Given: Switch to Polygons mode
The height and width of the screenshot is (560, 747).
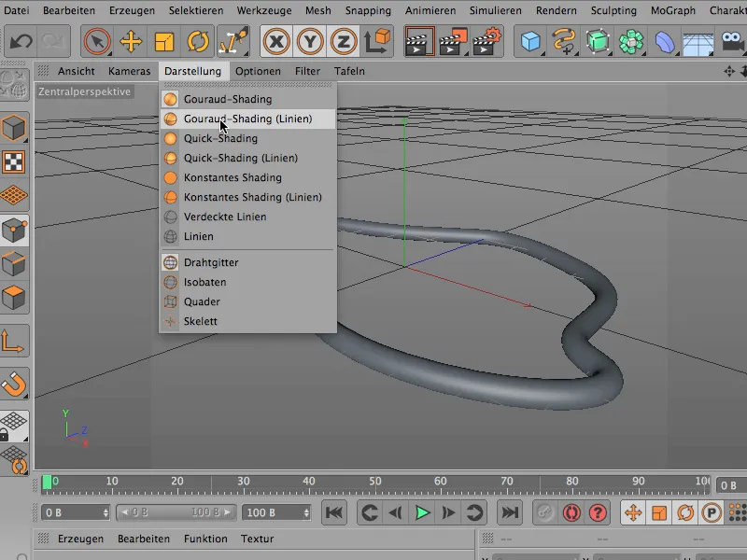Looking at the screenshot, I should [x=14, y=298].
